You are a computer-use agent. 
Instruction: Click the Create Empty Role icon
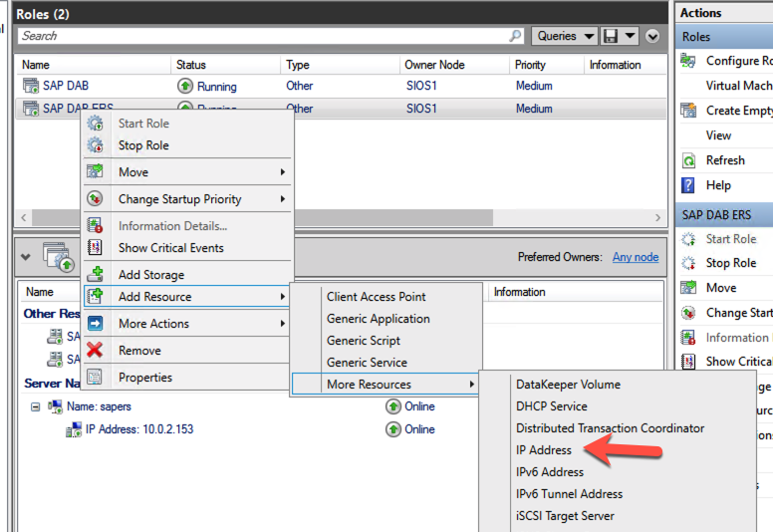[x=688, y=110]
